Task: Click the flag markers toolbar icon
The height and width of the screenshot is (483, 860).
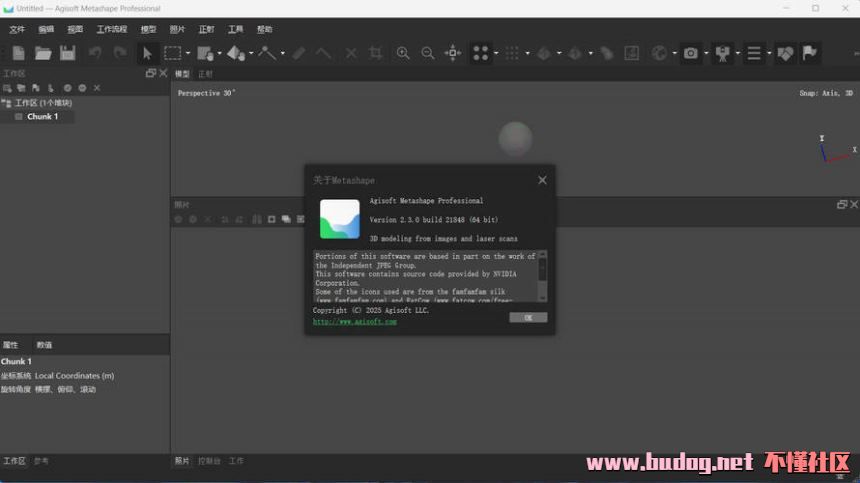Action: tap(810, 53)
